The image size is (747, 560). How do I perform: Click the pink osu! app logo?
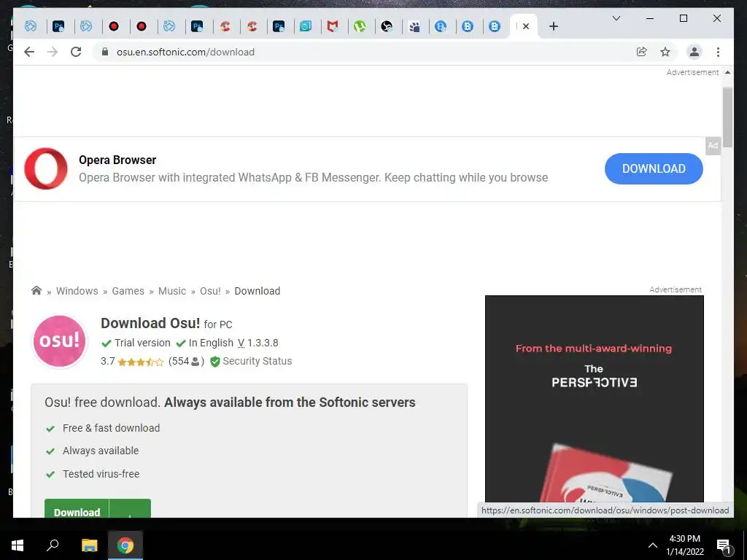[x=60, y=341]
